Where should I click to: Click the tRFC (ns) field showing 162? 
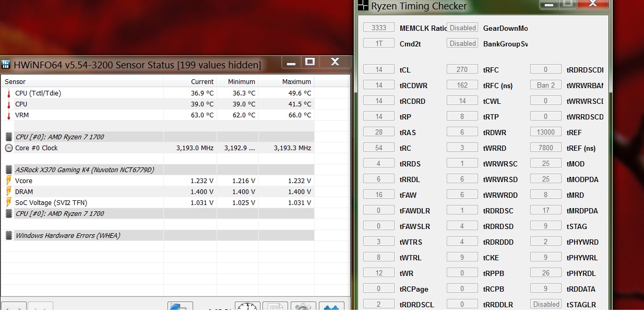click(462, 85)
